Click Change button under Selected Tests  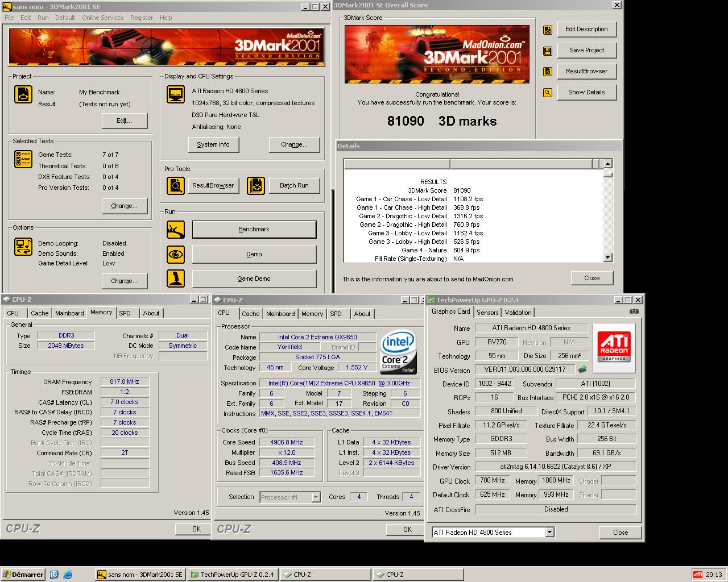click(x=125, y=206)
